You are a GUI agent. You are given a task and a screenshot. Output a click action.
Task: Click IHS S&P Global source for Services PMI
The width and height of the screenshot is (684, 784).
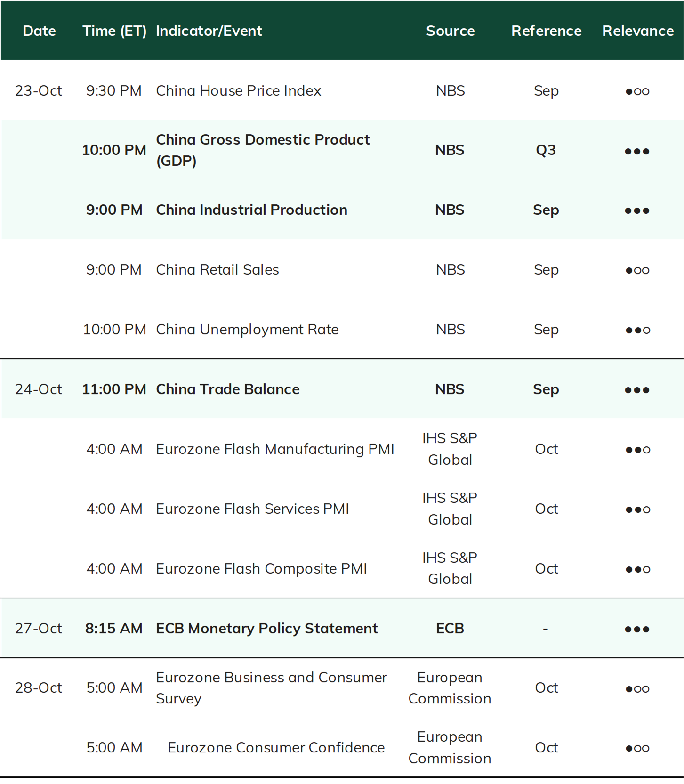pyautogui.click(x=450, y=509)
